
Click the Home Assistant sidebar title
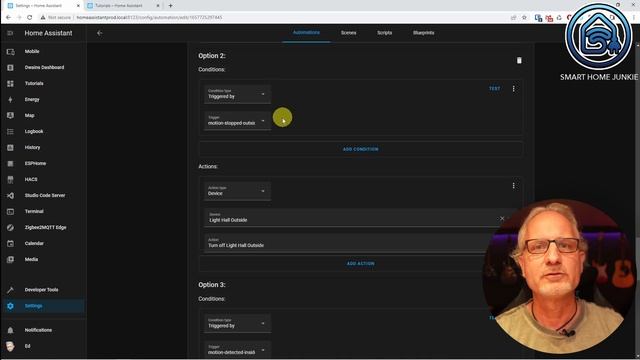point(48,33)
